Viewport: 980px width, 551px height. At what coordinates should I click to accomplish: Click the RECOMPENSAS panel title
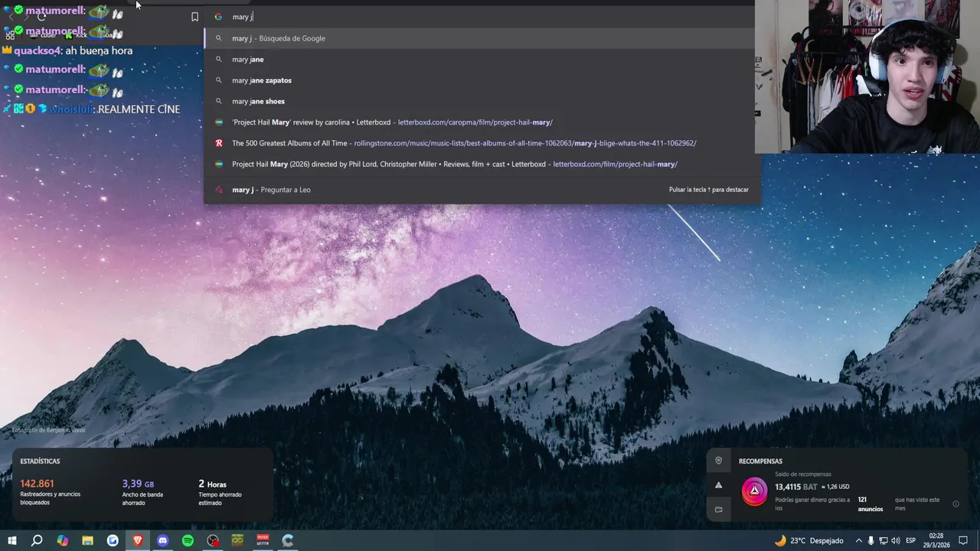tap(760, 461)
